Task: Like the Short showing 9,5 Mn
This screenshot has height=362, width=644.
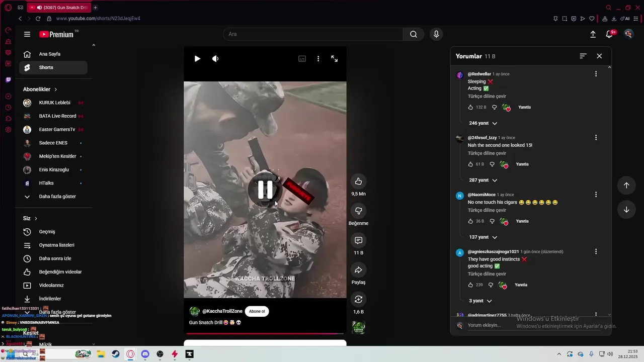Action: pyautogui.click(x=358, y=182)
